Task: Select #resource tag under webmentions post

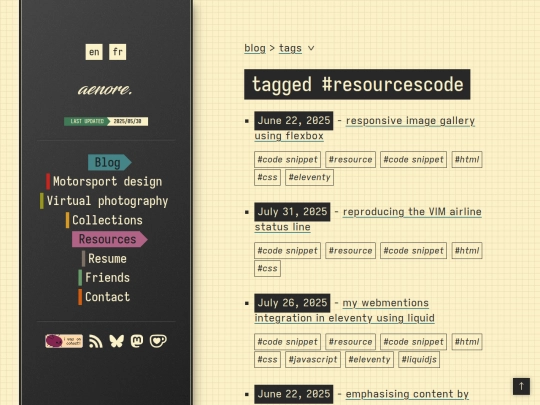Action: 350,342
